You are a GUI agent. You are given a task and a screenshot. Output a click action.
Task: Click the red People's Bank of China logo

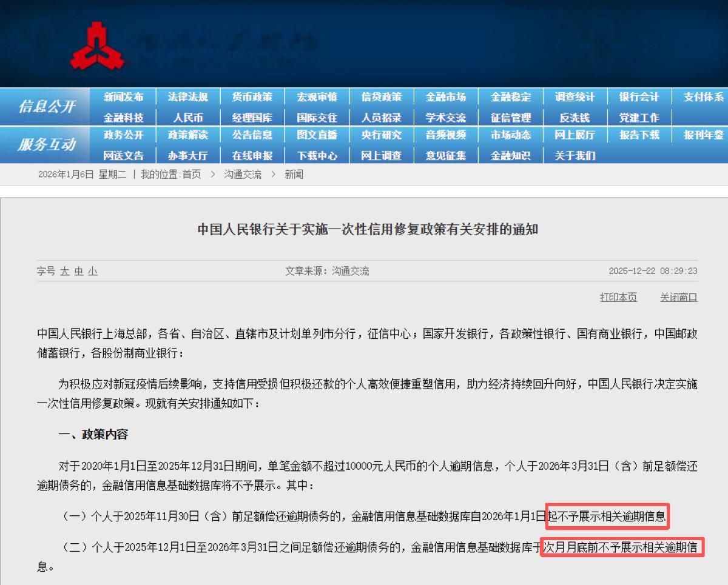click(x=96, y=45)
